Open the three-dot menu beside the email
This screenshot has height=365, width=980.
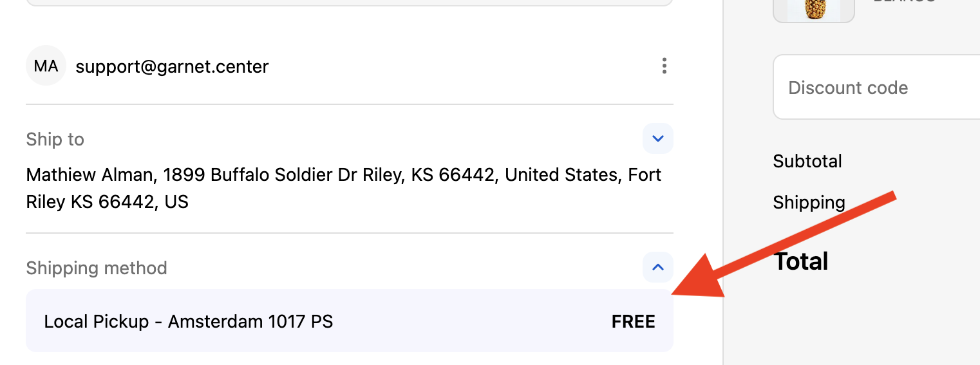pyautogui.click(x=664, y=66)
